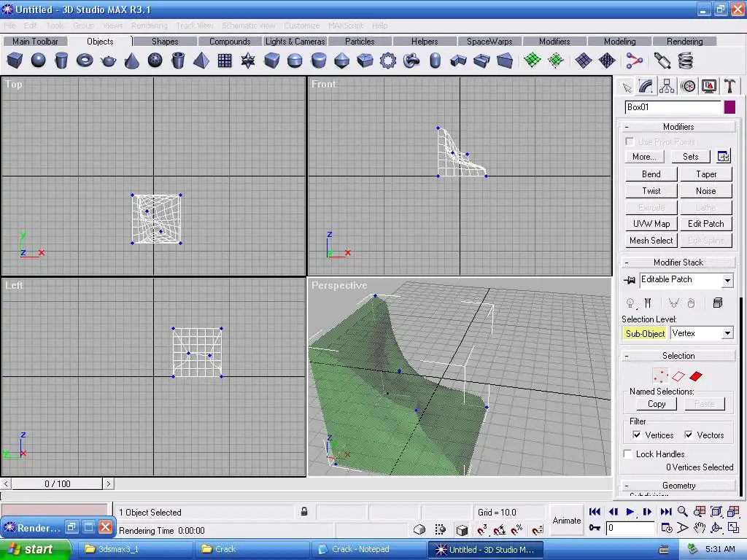The image size is (747, 560).
Task: Uncheck the Vectors filter checkbox
Action: click(689, 435)
